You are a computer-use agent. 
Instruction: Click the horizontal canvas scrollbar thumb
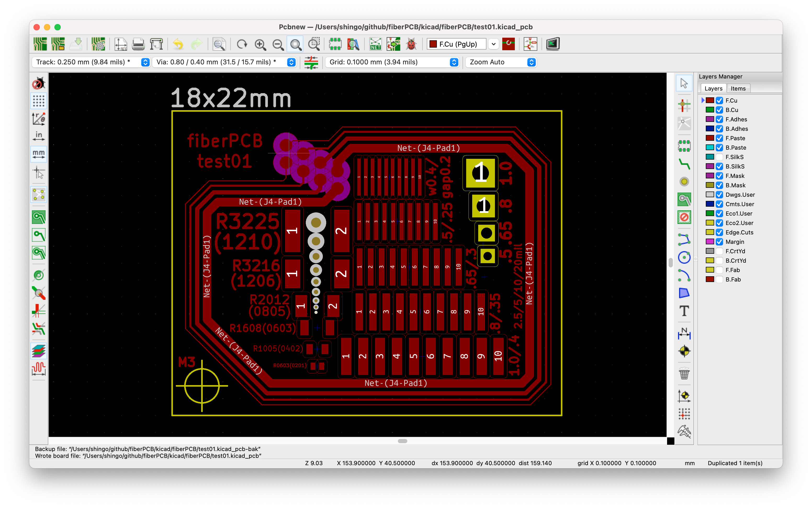click(x=402, y=441)
